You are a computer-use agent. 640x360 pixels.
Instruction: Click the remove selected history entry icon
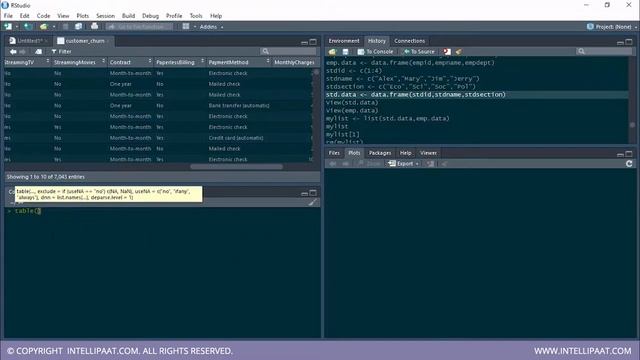[447, 51]
